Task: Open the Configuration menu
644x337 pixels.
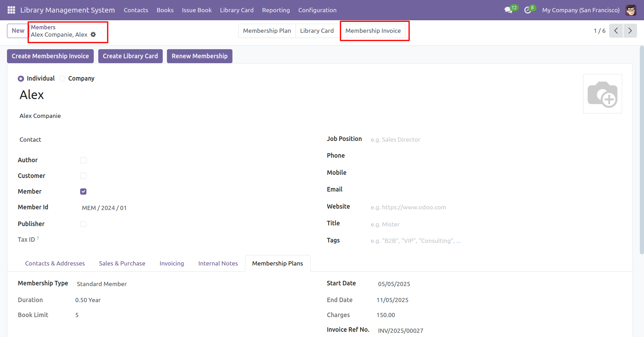Action: (x=317, y=10)
